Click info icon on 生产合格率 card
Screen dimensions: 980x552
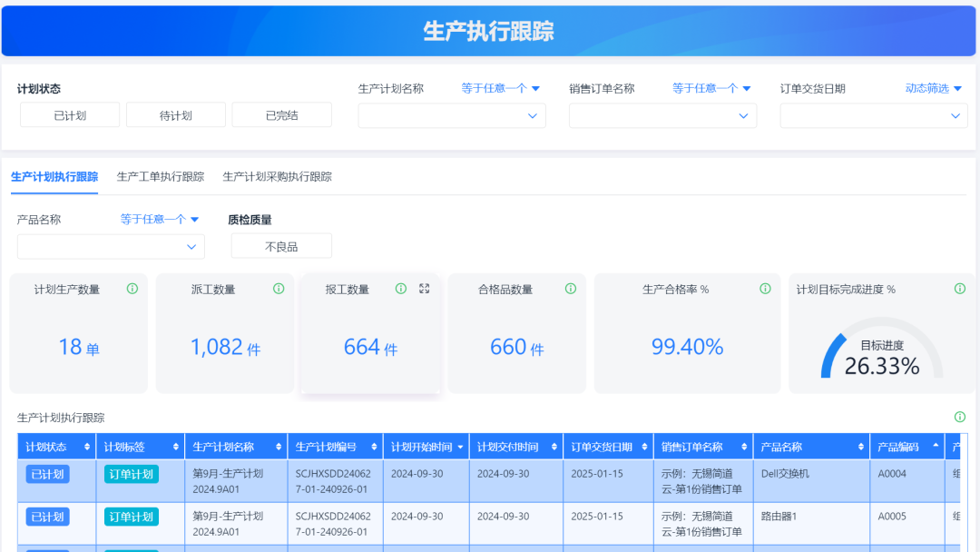click(765, 289)
